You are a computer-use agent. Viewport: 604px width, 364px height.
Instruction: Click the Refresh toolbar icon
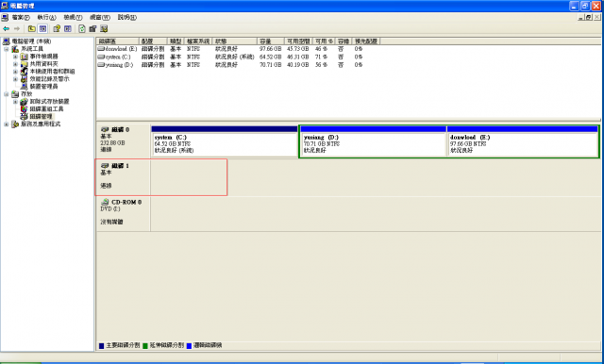coord(82,29)
